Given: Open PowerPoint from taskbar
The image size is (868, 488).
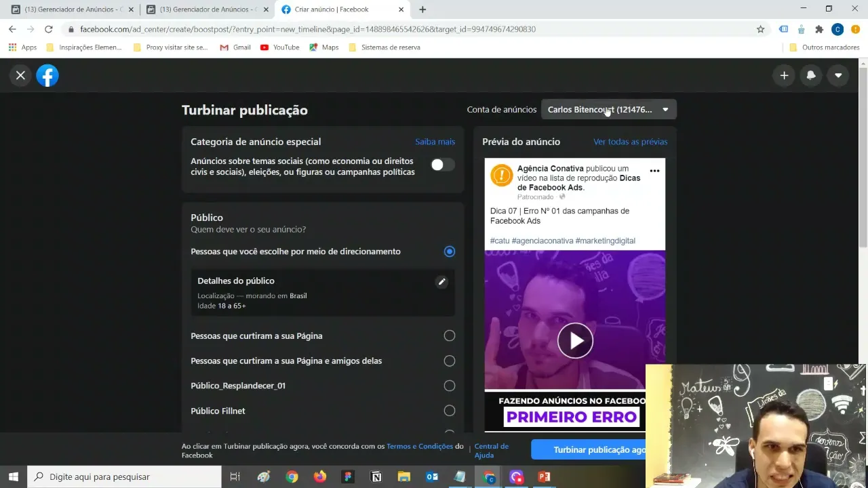Looking at the screenshot, I should pyautogui.click(x=544, y=476).
